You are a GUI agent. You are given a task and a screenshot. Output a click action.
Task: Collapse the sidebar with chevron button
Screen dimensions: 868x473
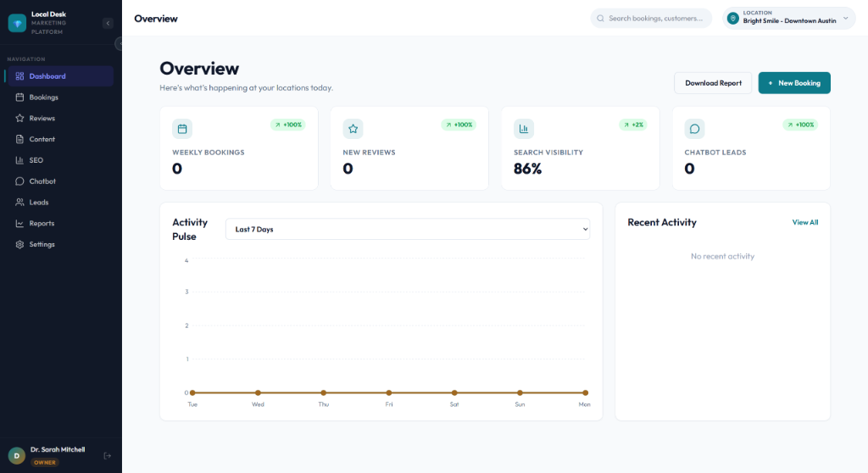coord(108,23)
